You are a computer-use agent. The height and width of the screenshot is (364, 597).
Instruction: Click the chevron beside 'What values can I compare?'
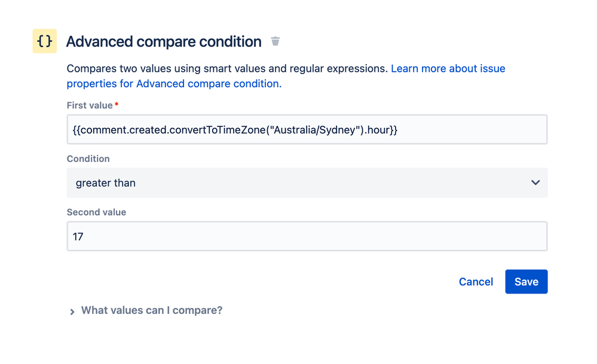[72, 312]
